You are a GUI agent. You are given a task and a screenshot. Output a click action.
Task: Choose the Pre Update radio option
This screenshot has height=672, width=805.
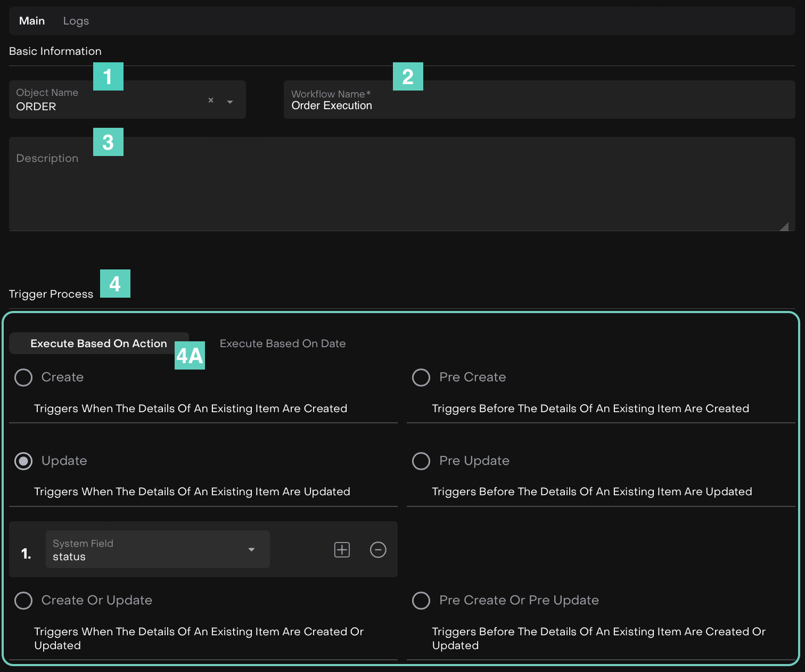coord(421,461)
